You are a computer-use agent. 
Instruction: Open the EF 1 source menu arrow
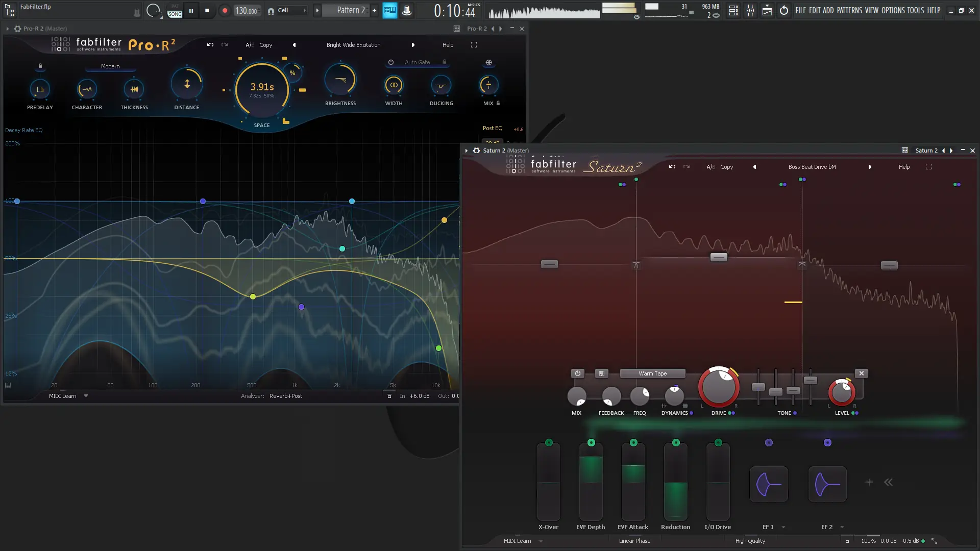pos(783,527)
